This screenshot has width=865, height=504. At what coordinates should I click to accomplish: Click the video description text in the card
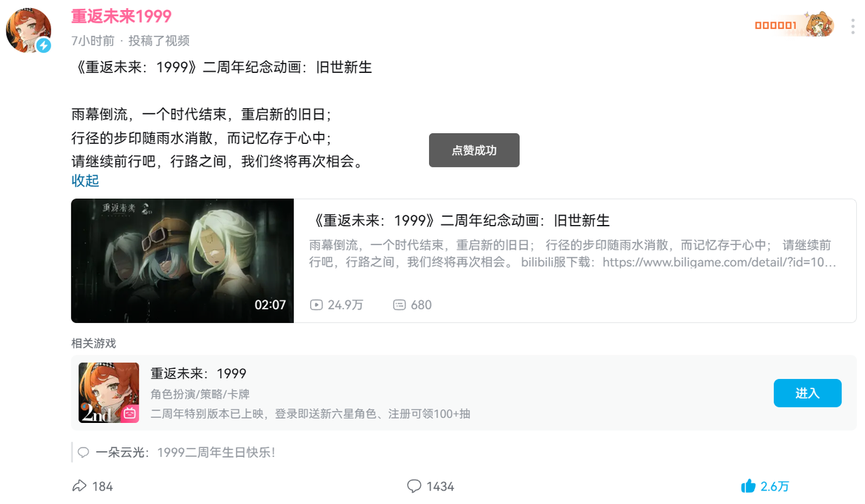click(x=572, y=253)
